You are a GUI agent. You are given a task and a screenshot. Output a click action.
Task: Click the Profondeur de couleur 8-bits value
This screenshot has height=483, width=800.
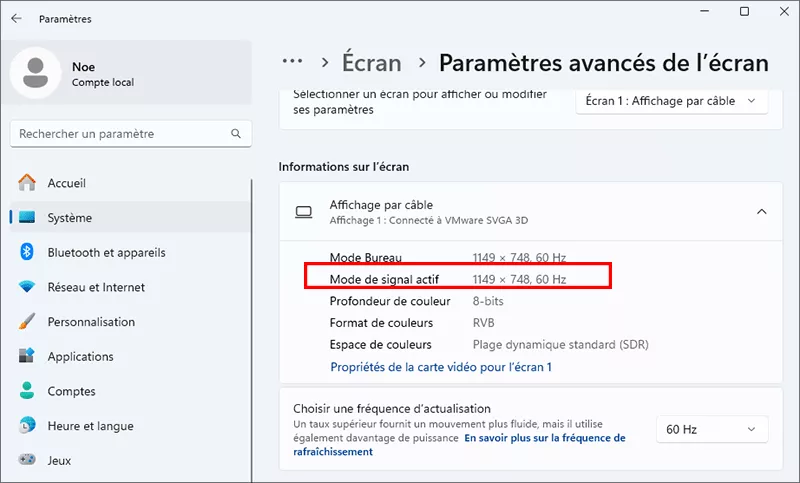pyautogui.click(x=488, y=301)
